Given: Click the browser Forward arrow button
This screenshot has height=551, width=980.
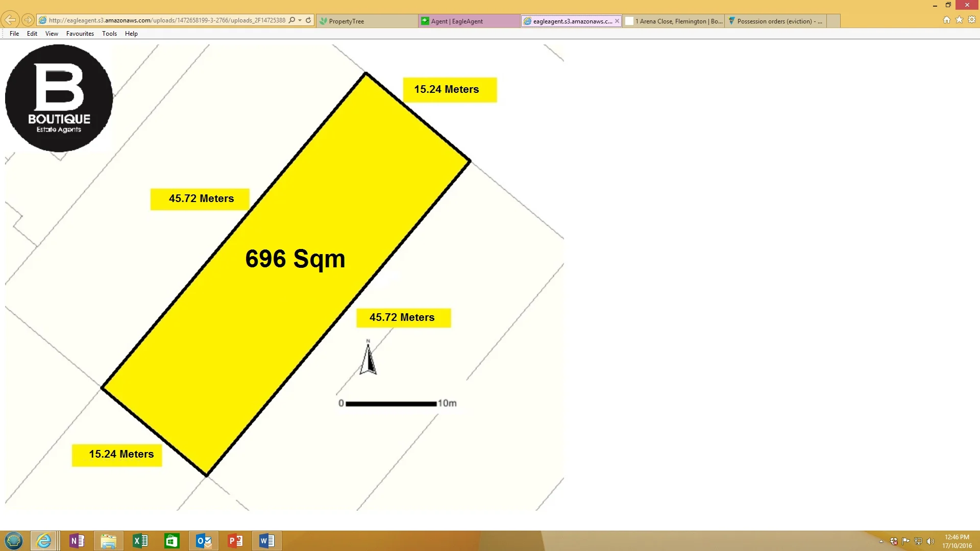Looking at the screenshot, I should [x=28, y=20].
